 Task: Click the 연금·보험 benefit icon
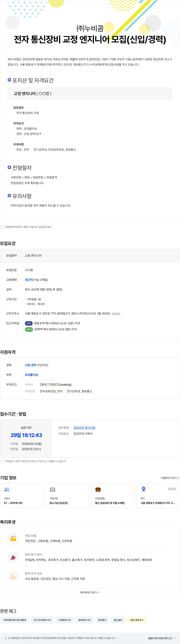[13, 538]
